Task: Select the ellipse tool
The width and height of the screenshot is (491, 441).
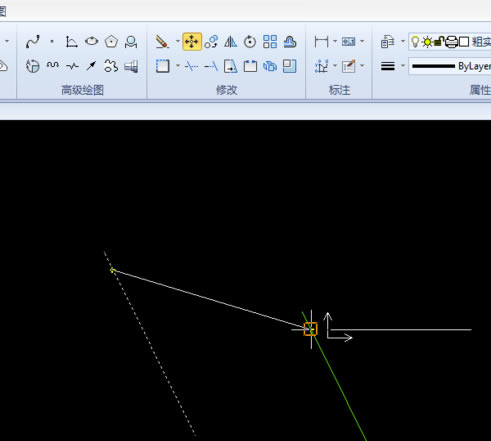Action: [x=91, y=42]
